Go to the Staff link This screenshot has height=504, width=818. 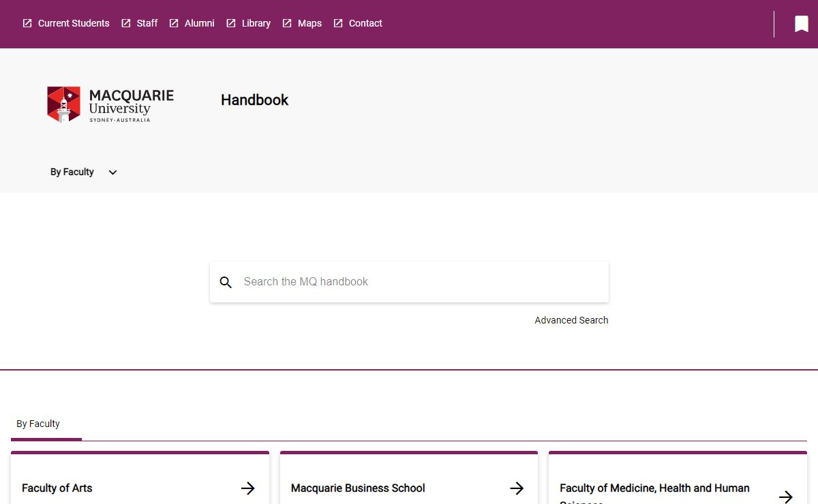point(147,23)
